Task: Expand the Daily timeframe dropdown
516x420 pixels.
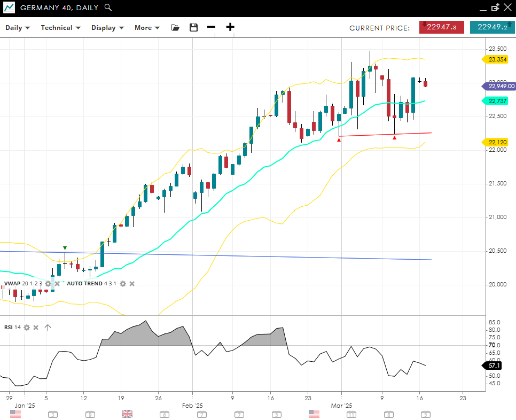Action: click(x=18, y=28)
